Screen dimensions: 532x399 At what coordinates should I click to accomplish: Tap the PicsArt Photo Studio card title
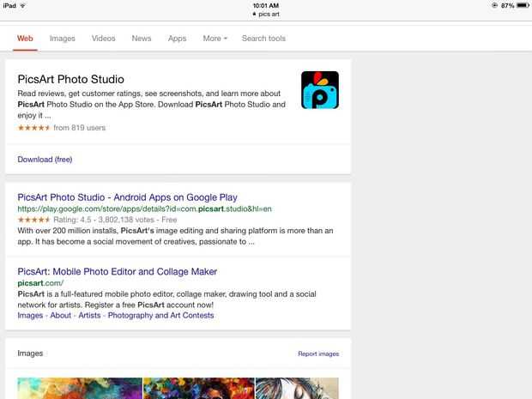70,80
